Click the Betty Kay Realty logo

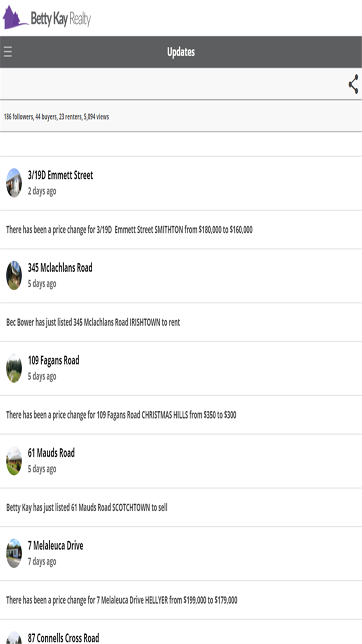(47, 18)
